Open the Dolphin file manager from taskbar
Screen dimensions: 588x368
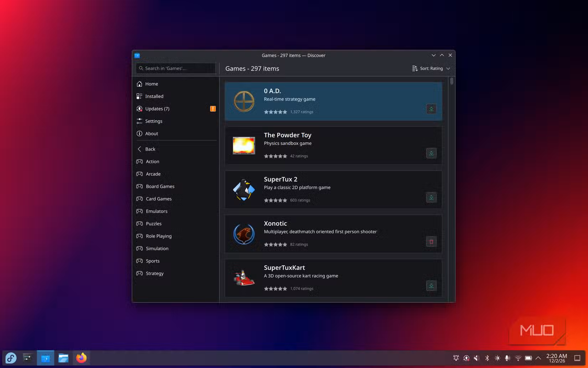click(x=63, y=358)
